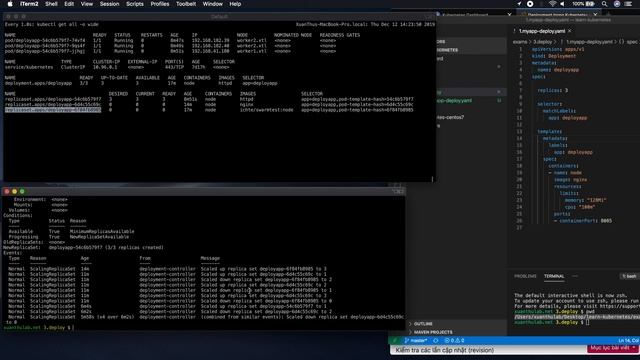Open the Scripts menu
640x360 pixels.
135,4
